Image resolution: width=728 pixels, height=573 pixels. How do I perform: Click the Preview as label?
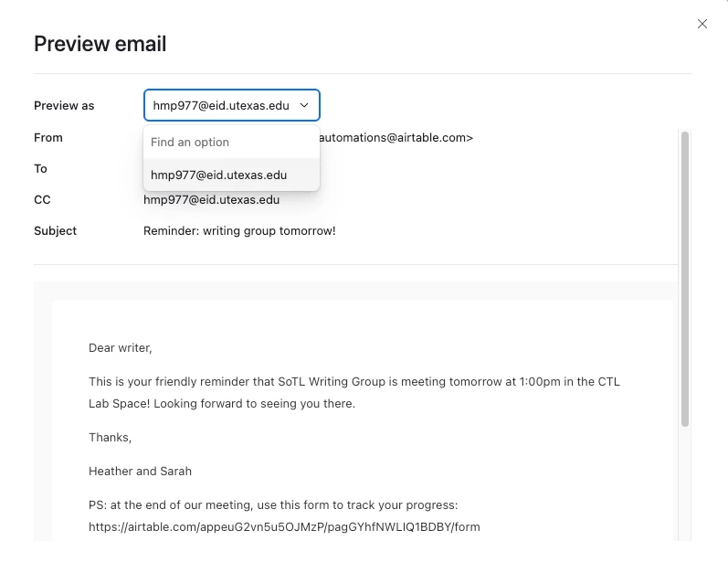[64, 106]
